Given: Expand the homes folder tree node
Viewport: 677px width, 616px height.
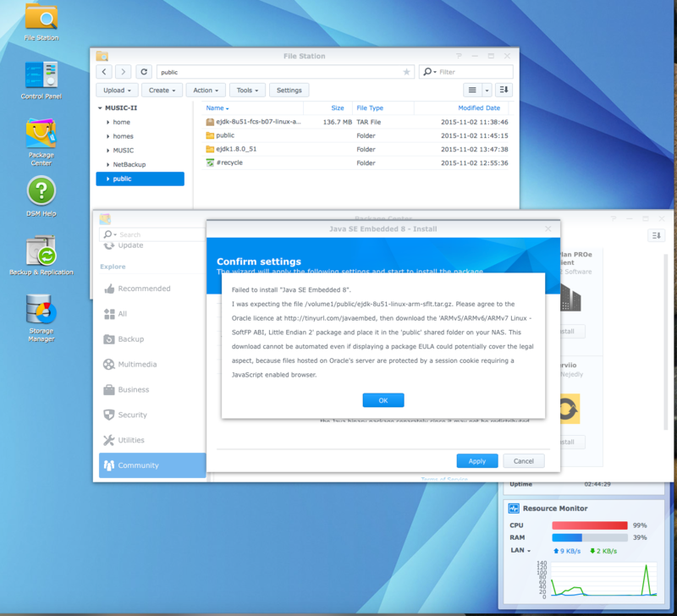Looking at the screenshot, I should [107, 136].
